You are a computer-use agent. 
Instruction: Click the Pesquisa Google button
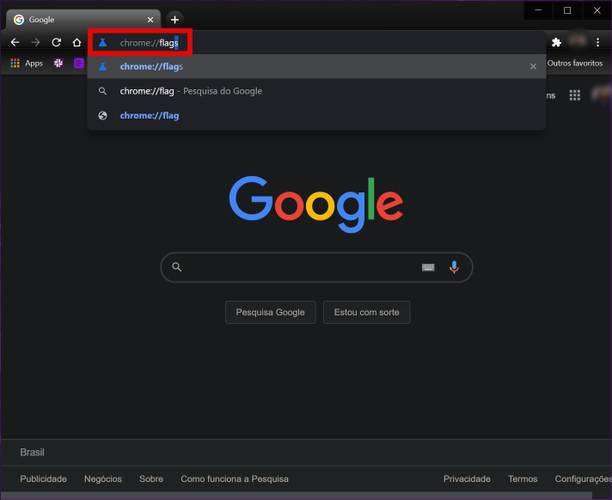(x=270, y=312)
